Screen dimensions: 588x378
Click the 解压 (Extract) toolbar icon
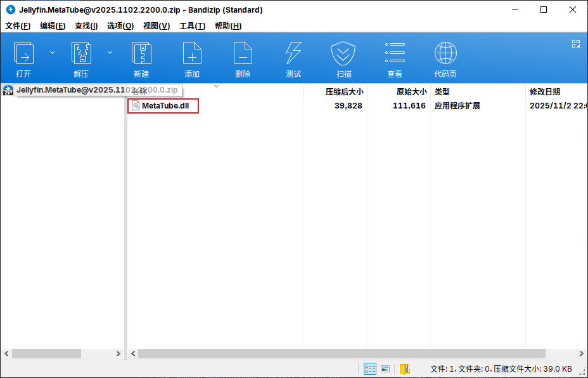tap(81, 53)
